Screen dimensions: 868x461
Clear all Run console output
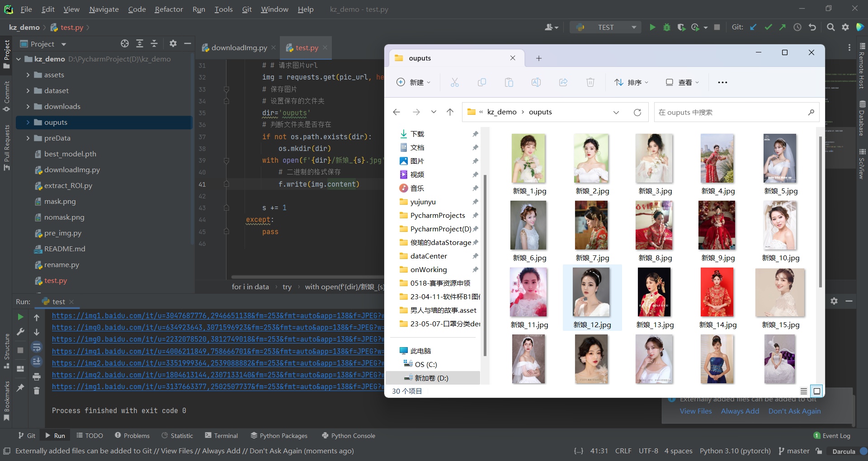click(37, 390)
